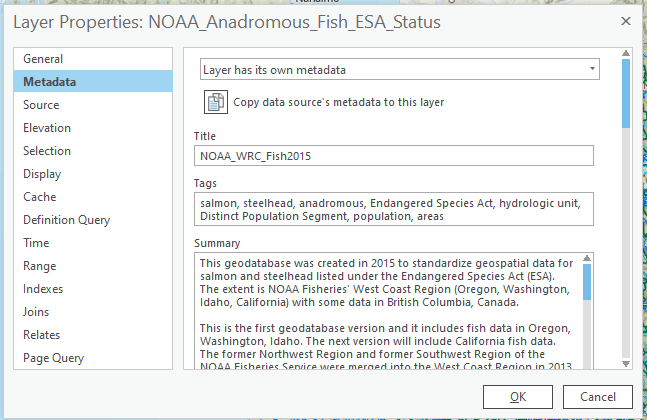Click the metadata panel scroll up arrow
The height and width of the screenshot is (420, 647).
(626, 53)
